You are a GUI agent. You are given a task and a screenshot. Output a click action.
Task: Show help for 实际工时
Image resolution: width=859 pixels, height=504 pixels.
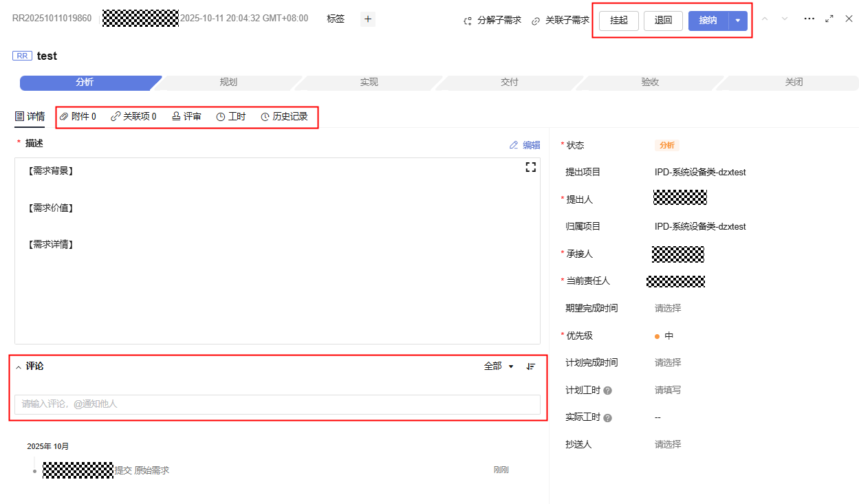click(607, 417)
